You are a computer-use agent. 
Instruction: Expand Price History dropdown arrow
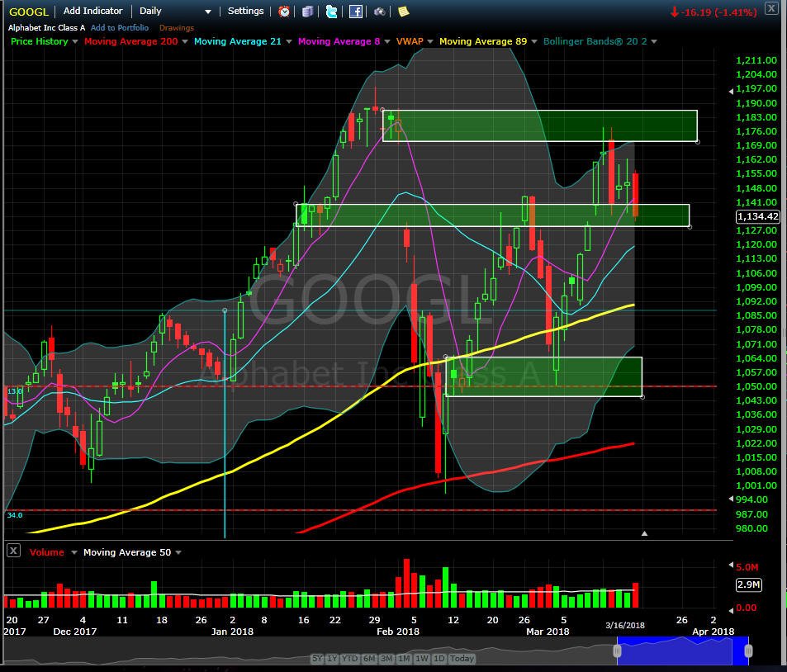pyautogui.click(x=75, y=41)
